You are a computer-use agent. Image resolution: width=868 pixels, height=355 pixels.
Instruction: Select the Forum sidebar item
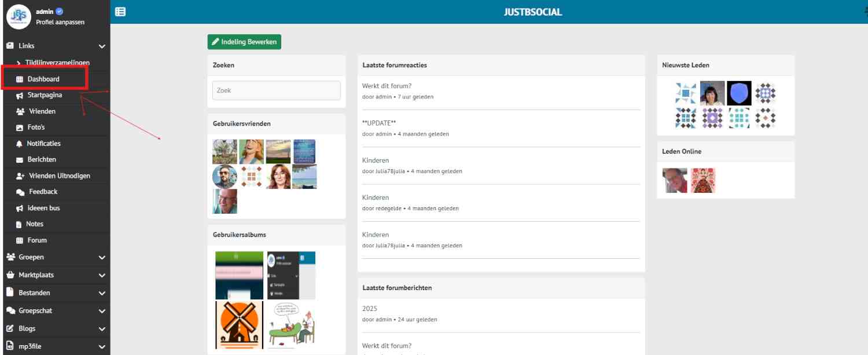click(37, 240)
